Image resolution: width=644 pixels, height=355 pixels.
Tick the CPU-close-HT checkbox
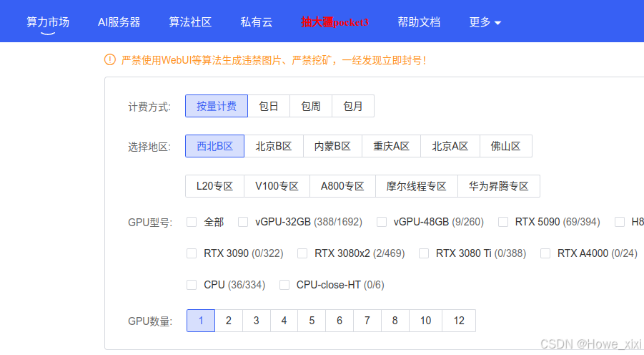284,285
